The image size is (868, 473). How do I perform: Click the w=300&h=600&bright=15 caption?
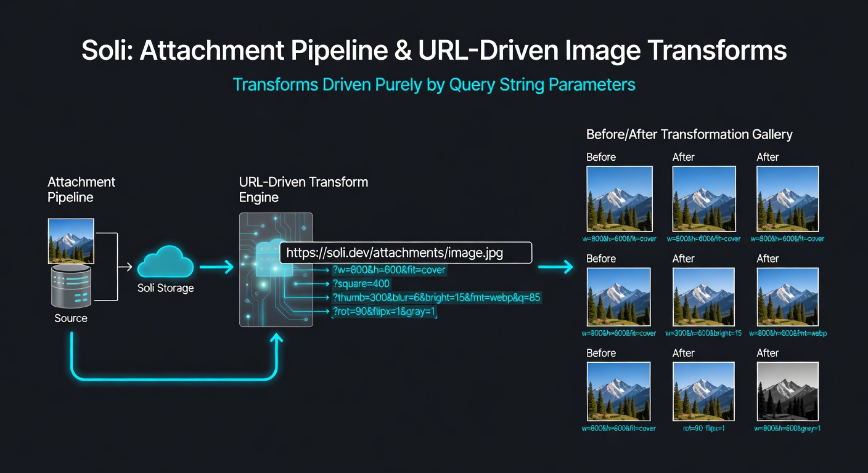(703, 333)
